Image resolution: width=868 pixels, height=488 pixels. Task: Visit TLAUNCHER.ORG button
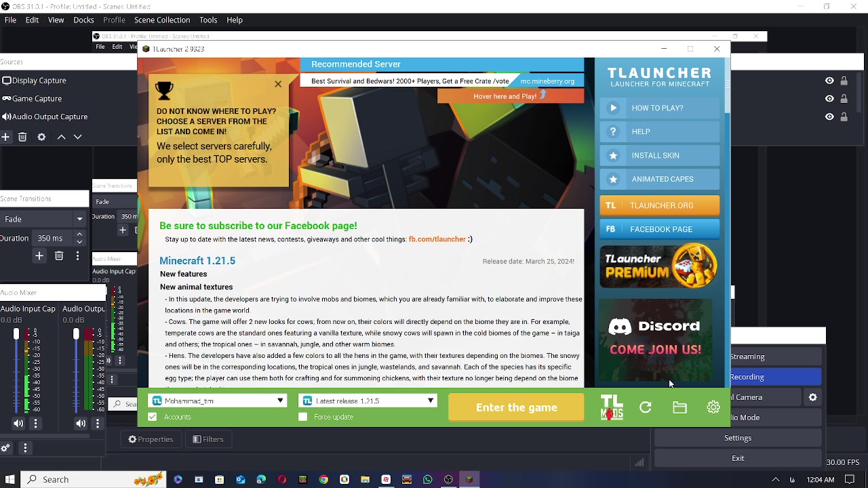(x=660, y=205)
